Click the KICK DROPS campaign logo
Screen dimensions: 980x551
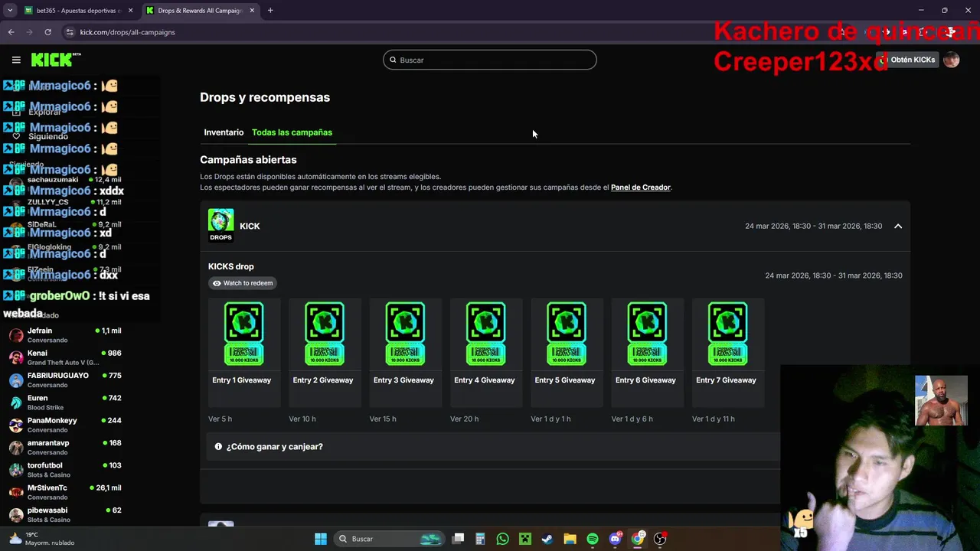pos(220,226)
